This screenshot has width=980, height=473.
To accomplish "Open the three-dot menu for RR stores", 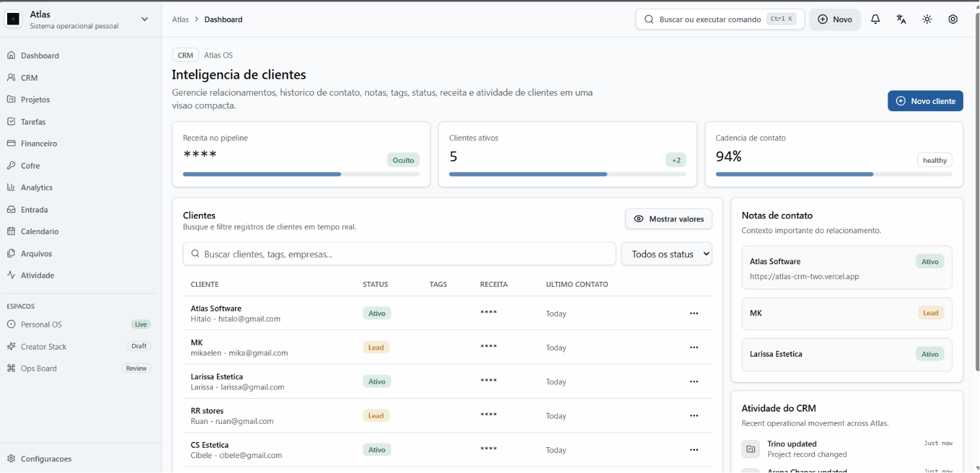I will point(694,416).
